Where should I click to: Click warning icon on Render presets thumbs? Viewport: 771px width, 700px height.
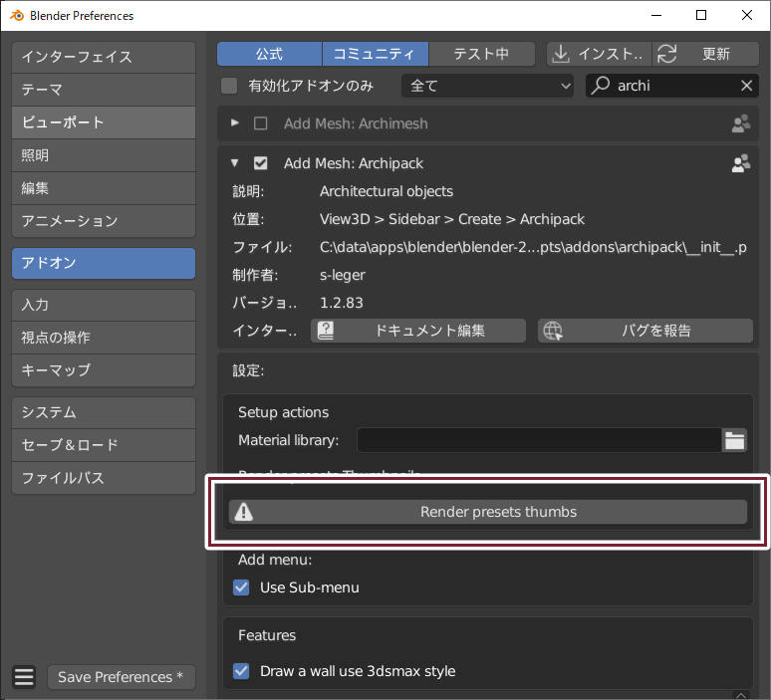[x=243, y=512]
